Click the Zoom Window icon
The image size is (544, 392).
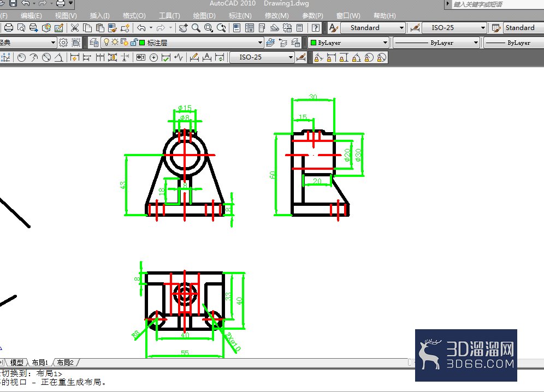(209, 28)
